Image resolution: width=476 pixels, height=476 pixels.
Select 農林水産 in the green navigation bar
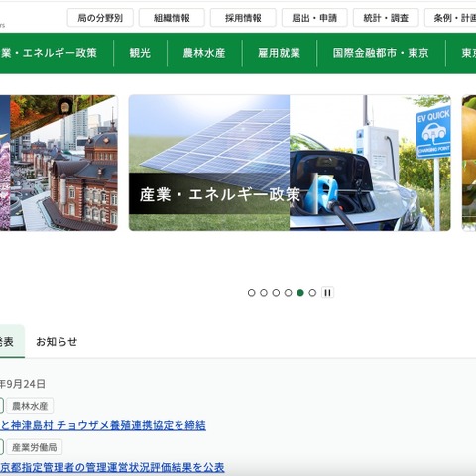click(x=204, y=53)
